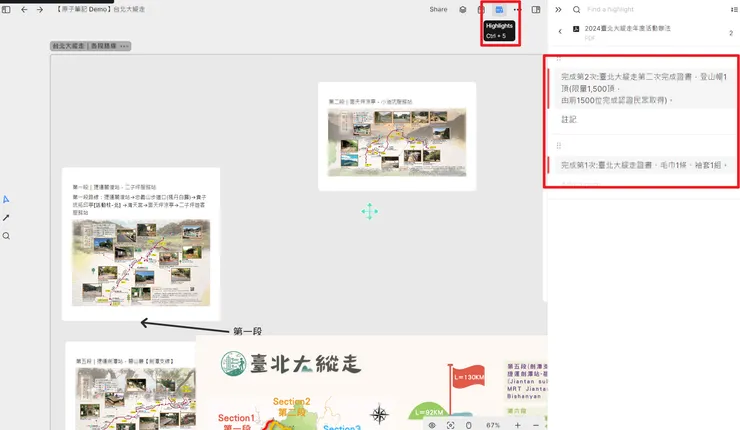Go back with the chevron beside PDF title

[x=560, y=32]
